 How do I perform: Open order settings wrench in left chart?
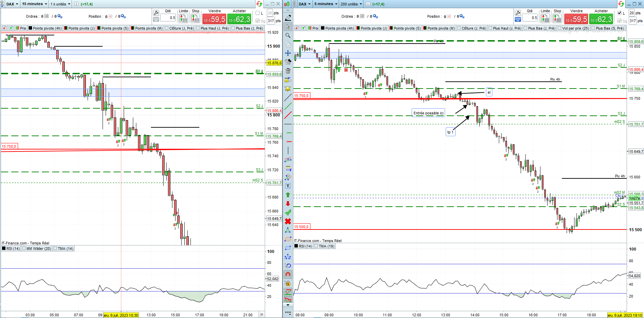pyautogui.click(x=156, y=13)
